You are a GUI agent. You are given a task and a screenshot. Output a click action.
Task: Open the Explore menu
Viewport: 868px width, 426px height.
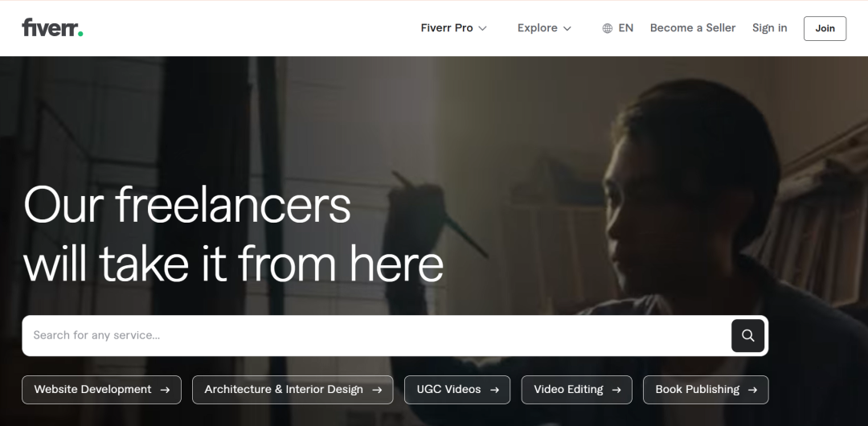pyautogui.click(x=544, y=27)
